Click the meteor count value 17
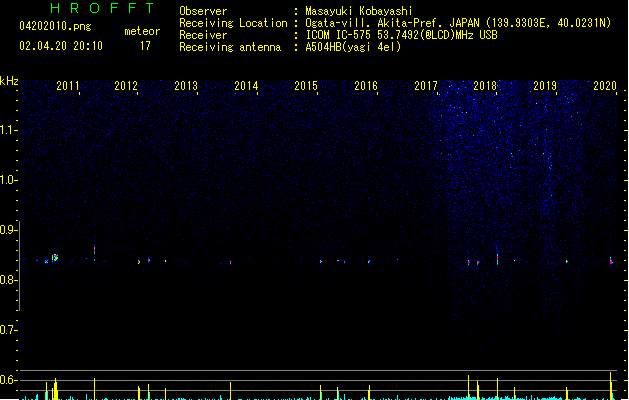 [145, 46]
